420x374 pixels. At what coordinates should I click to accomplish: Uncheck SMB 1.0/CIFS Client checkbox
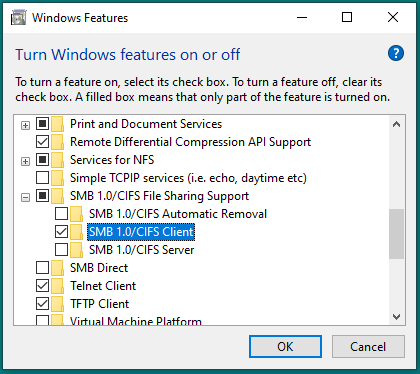(x=61, y=232)
